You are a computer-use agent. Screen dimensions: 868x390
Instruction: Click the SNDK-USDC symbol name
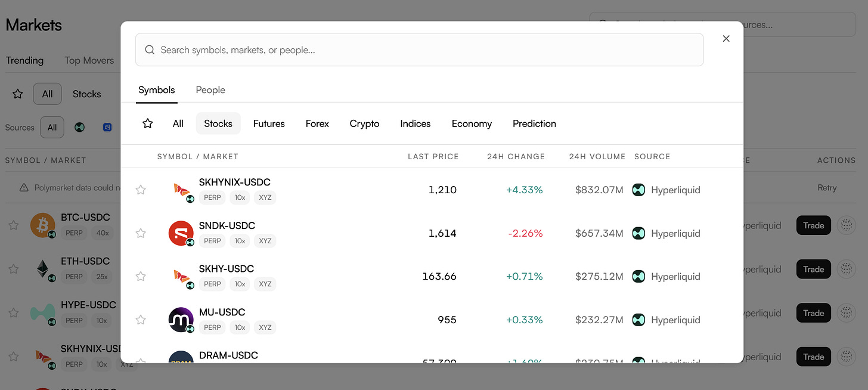[227, 225]
